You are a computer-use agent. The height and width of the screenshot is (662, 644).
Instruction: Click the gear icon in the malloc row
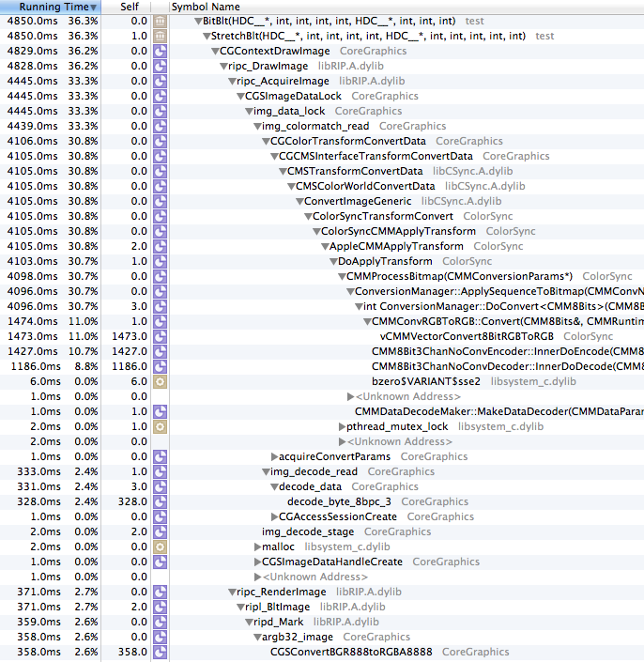tap(160, 547)
